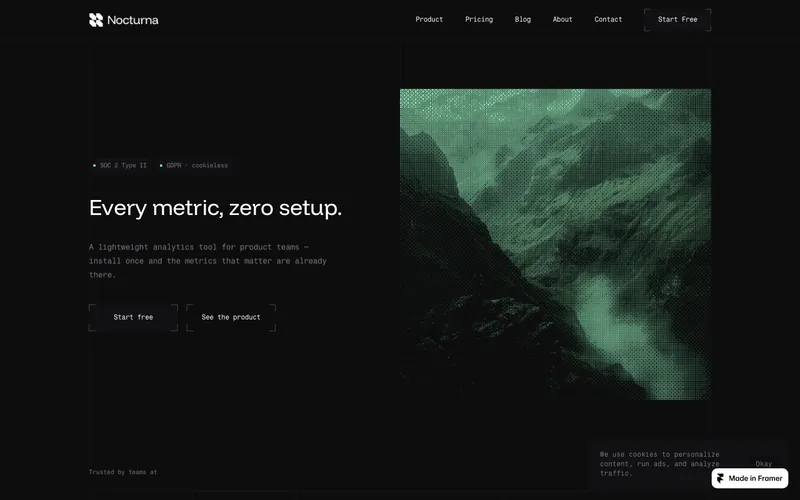Open the Product nav item
The height and width of the screenshot is (500, 800).
[x=429, y=19]
